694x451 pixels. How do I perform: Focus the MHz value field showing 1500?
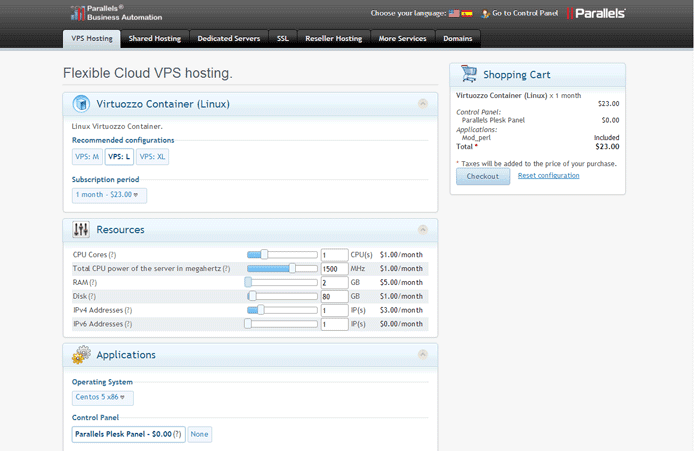[x=334, y=269]
